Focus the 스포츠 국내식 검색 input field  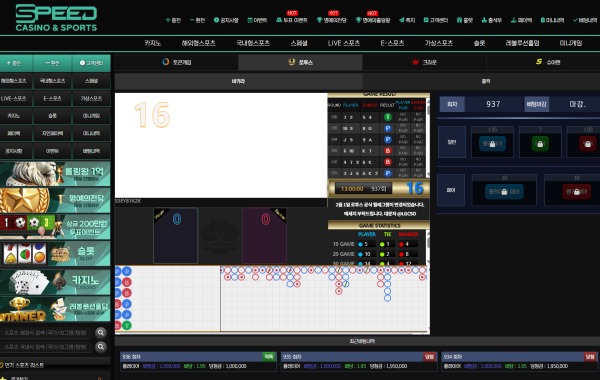pyautogui.click(x=47, y=347)
